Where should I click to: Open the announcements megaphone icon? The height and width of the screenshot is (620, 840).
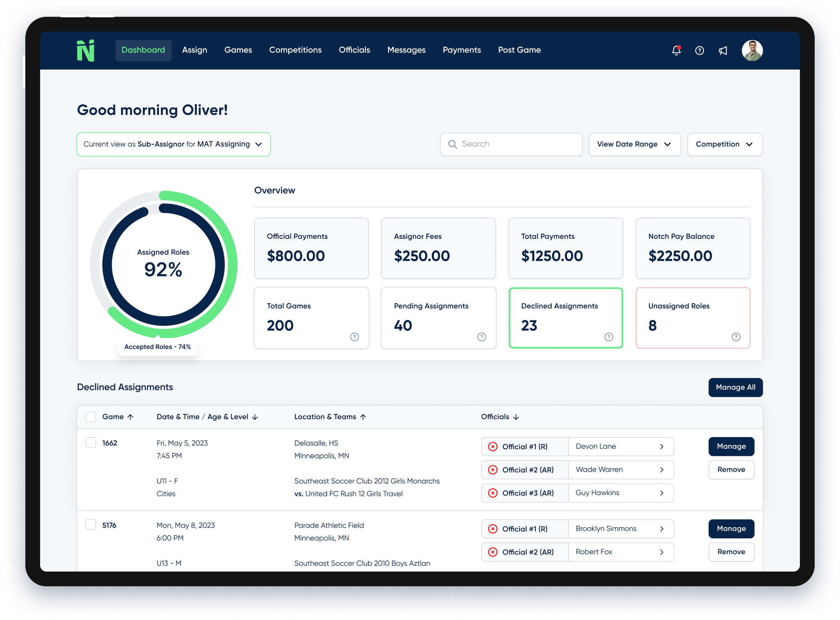[x=723, y=50]
